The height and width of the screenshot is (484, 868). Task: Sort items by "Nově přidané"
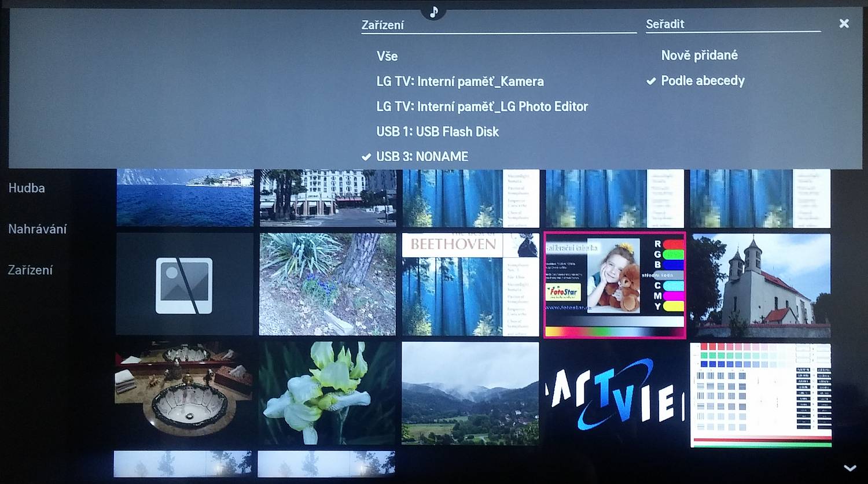click(x=700, y=55)
